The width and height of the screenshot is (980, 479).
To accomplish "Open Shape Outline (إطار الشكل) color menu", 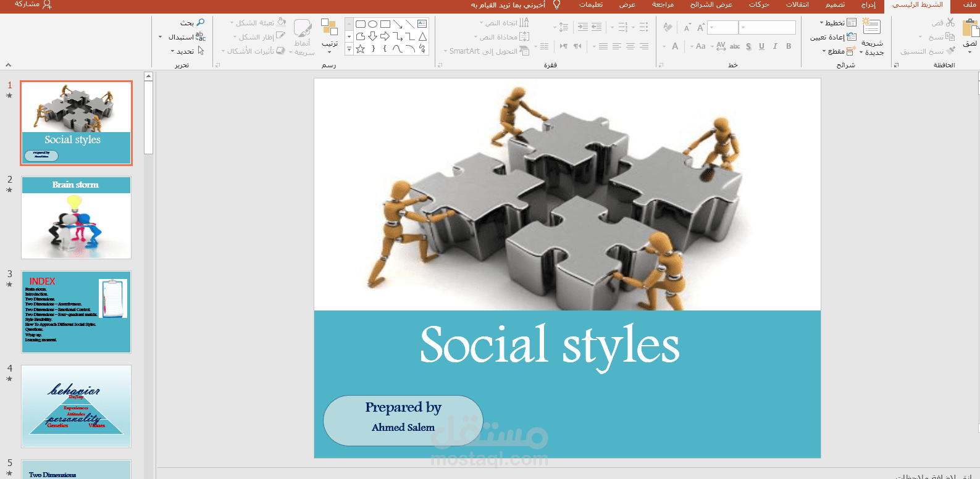I will pos(259,37).
